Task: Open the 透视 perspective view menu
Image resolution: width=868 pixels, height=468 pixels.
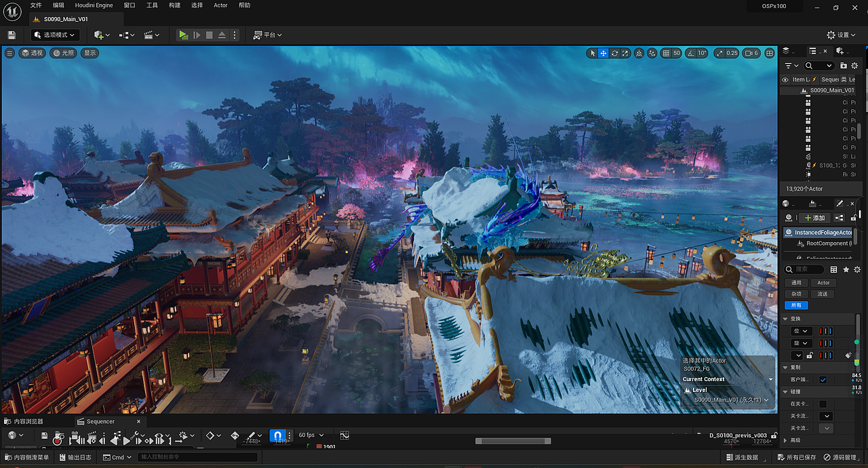Action: 32,53
